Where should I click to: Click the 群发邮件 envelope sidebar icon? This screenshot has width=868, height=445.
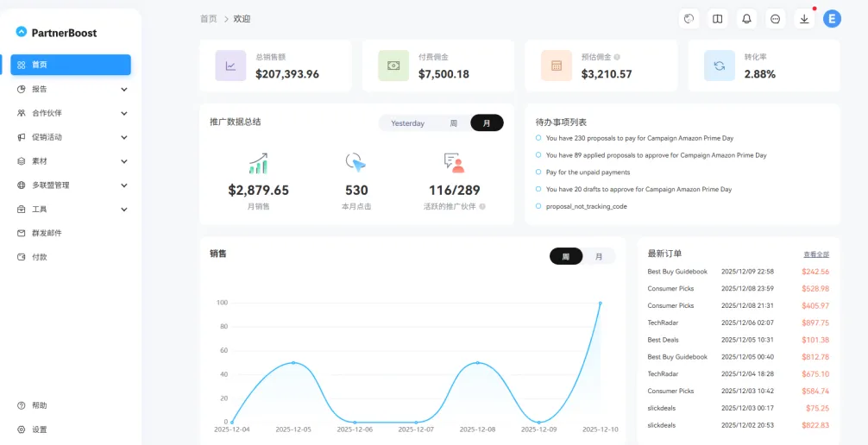click(21, 233)
